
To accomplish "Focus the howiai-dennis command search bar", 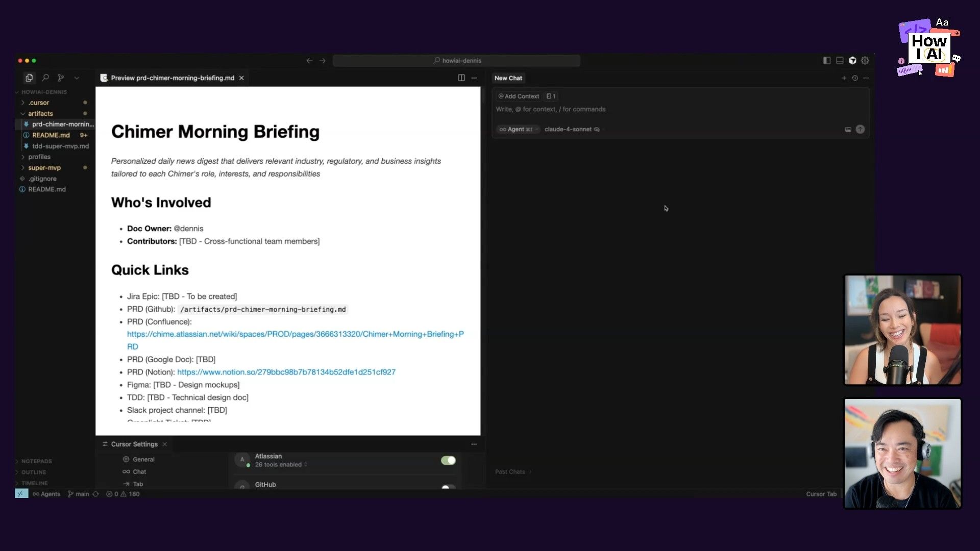I will click(x=456, y=60).
